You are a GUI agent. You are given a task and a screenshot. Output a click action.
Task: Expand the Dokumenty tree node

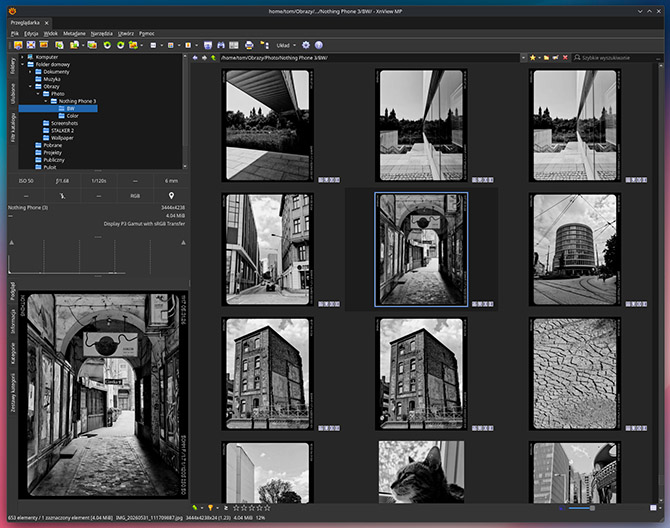(30, 72)
